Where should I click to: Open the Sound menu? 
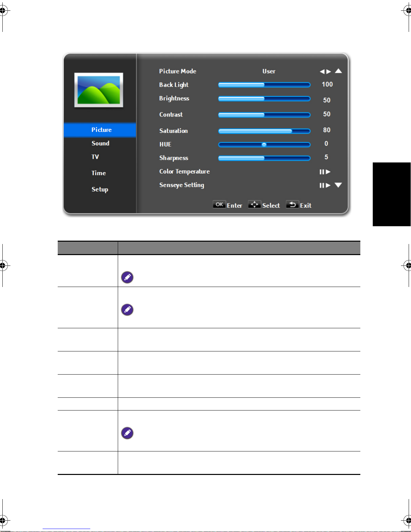100,143
